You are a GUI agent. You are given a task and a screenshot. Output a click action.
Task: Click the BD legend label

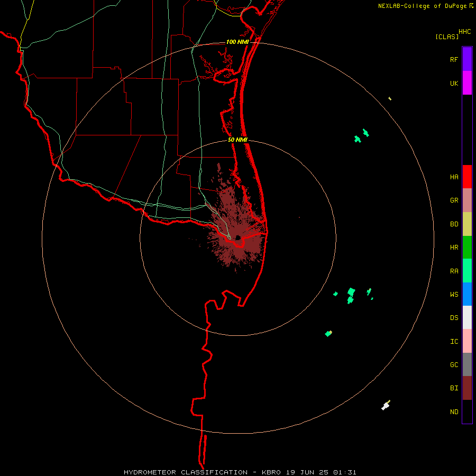click(454, 224)
